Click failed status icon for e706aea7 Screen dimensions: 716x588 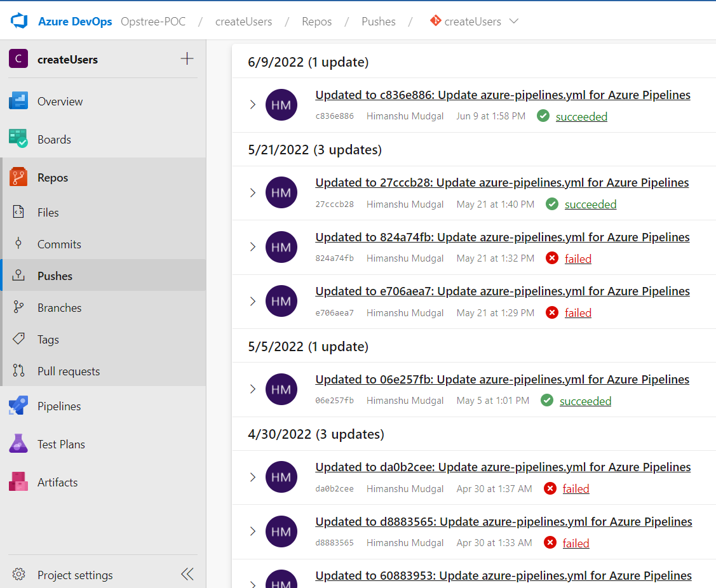click(x=551, y=312)
